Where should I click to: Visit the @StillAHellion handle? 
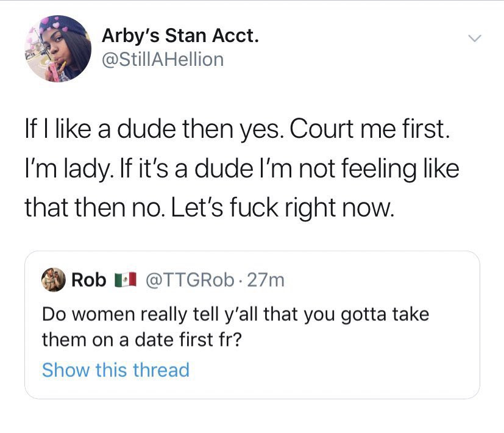pyautogui.click(x=162, y=60)
